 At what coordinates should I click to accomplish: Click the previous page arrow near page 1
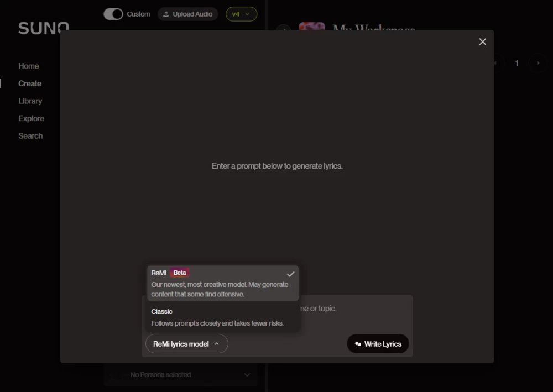click(496, 63)
